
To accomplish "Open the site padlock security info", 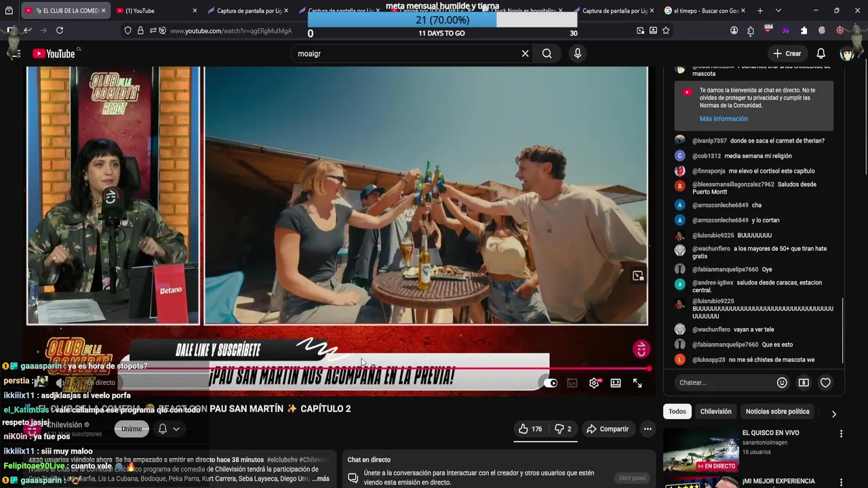I will coord(140,30).
